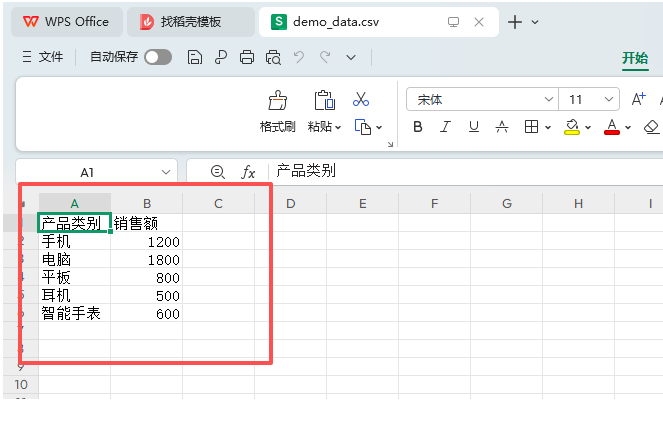Select column G header
663x421 pixels.
click(507, 204)
